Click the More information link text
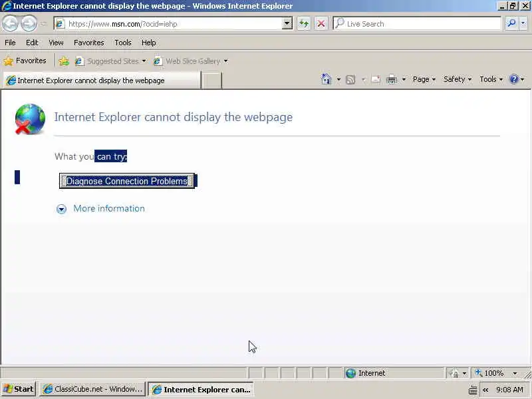The height and width of the screenshot is (399, 532). 109,208
